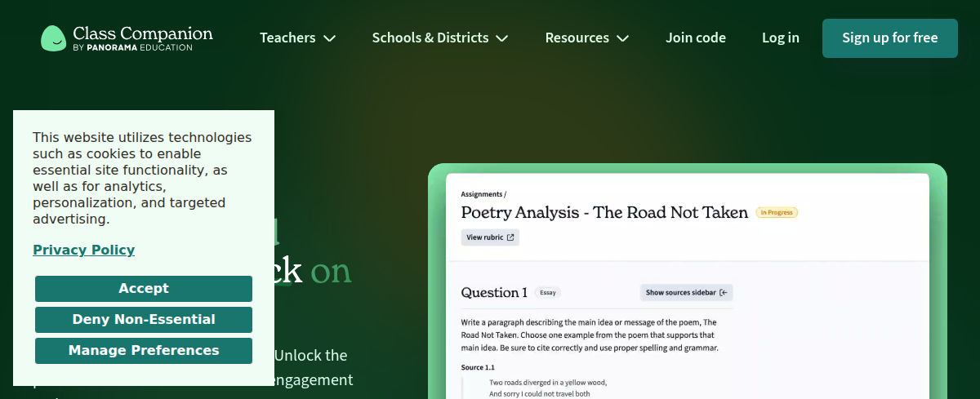Viewport: 980px width, 399px height.
Task: Click the Log in link
Action: (781, 38)
